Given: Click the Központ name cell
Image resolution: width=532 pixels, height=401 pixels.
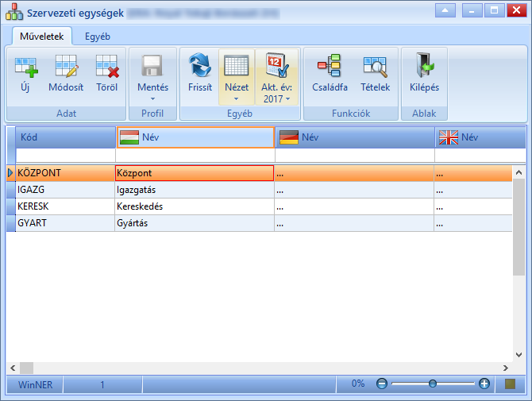Looking at the screenshot, I should 195,173.
